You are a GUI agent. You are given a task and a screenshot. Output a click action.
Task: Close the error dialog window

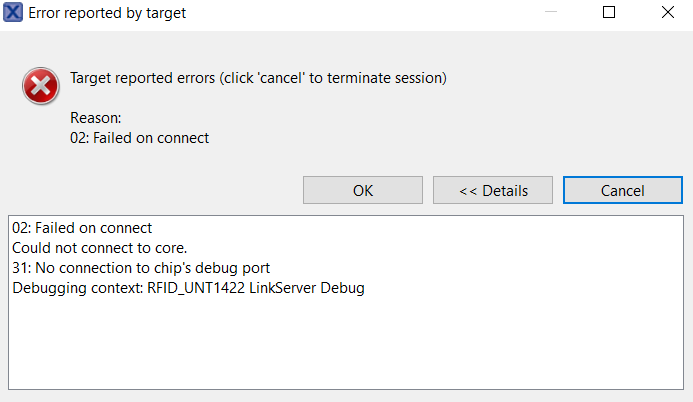[667, 14]
